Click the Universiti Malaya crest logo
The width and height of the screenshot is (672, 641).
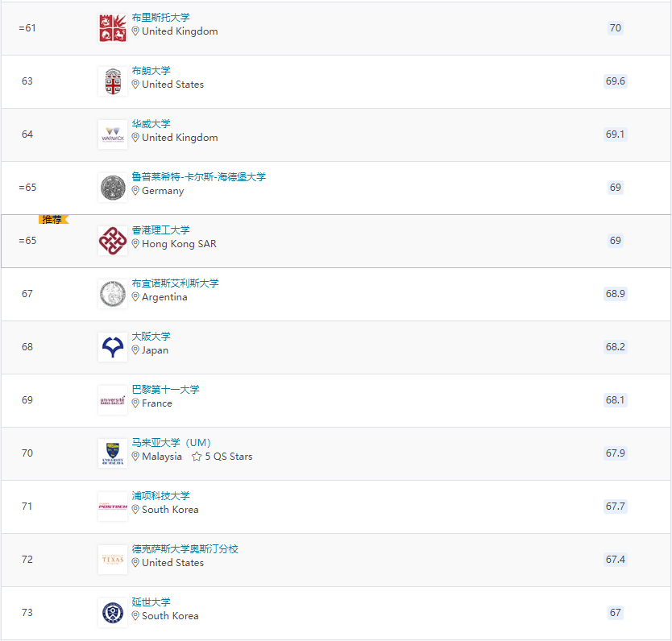112,453
